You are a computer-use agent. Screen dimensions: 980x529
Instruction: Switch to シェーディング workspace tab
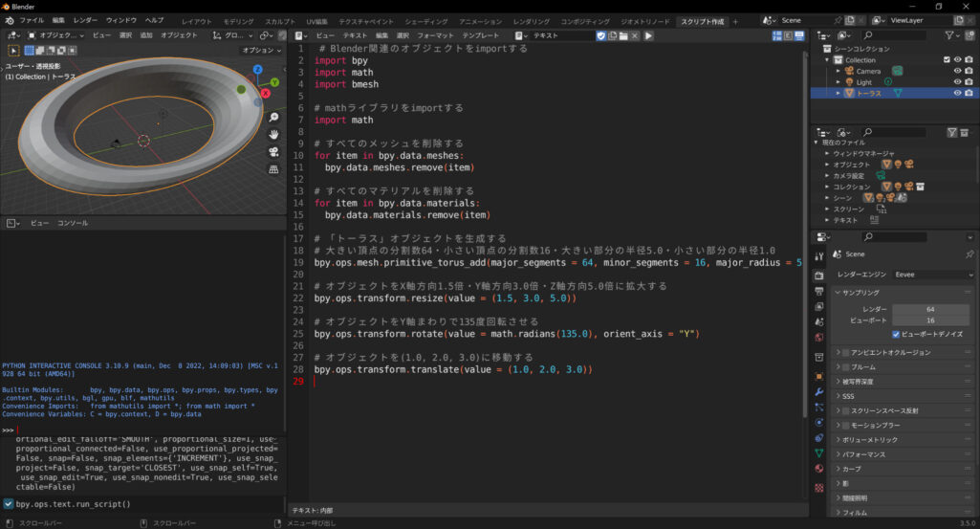[x=426, y=21]
